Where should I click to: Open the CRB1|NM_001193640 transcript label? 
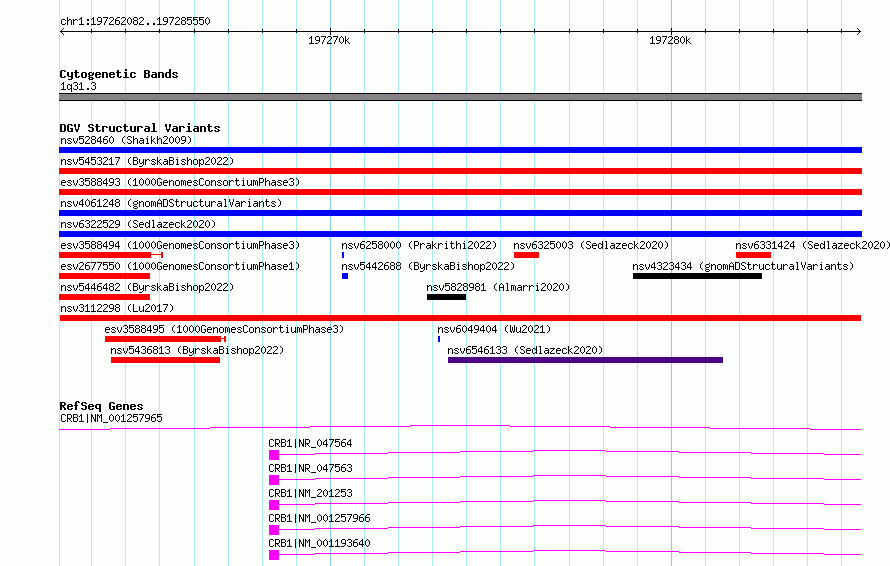[x=320, y=543]
